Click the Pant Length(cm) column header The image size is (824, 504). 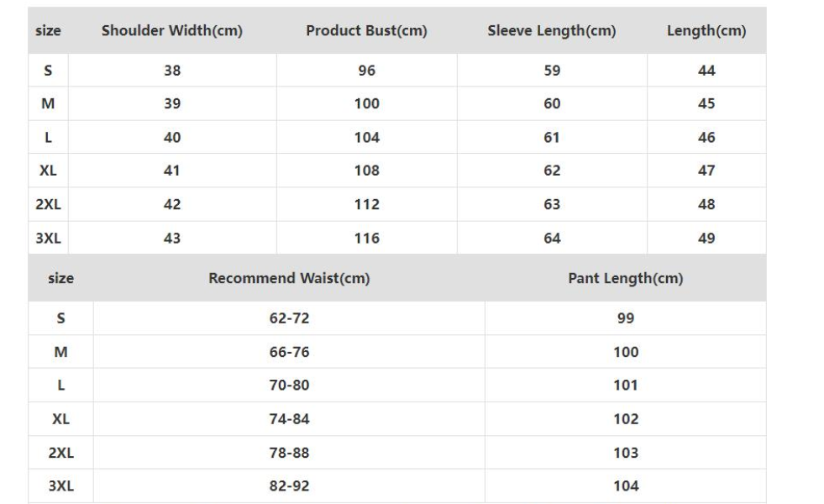[625, 279]
